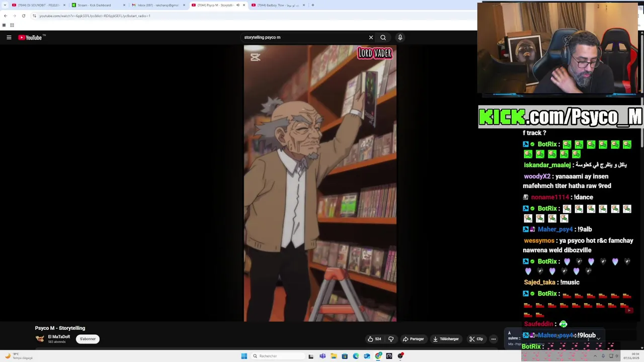Create a Clip of the video
The height and width of the screenshot is (362, 644).
click(x=476, y=339)
